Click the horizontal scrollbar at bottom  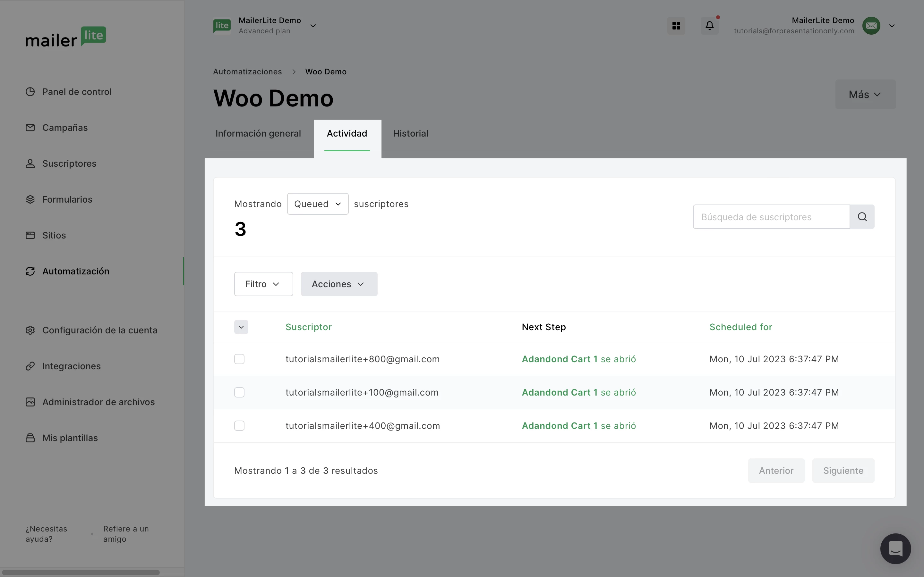(x=81, y=572)
